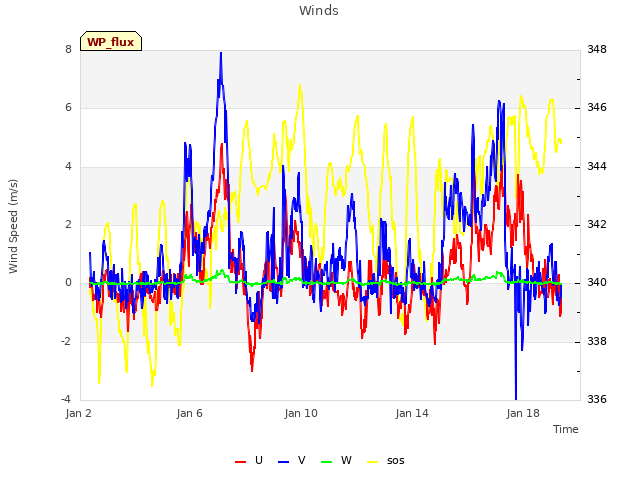Click the right axis value 346
The width and height of the screenshot is (640, 480).
coord(597,107)
